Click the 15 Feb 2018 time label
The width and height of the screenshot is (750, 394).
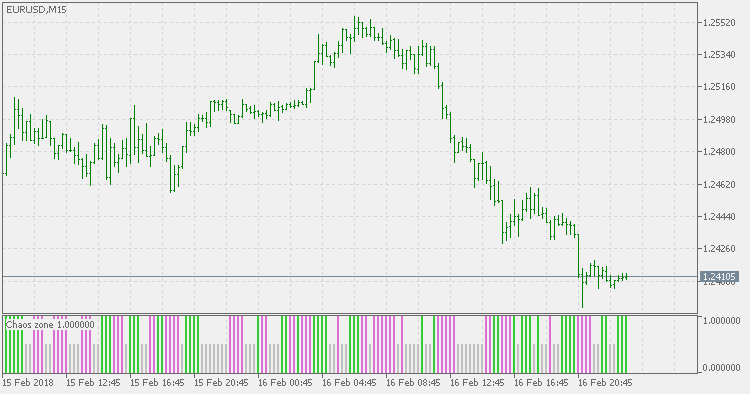click(x=28, y=383)
